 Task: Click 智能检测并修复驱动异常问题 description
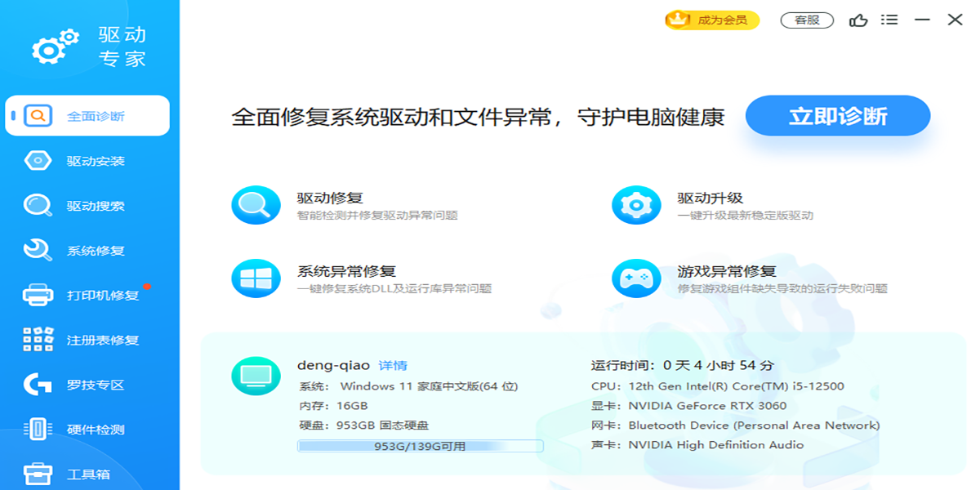(377, 216)
